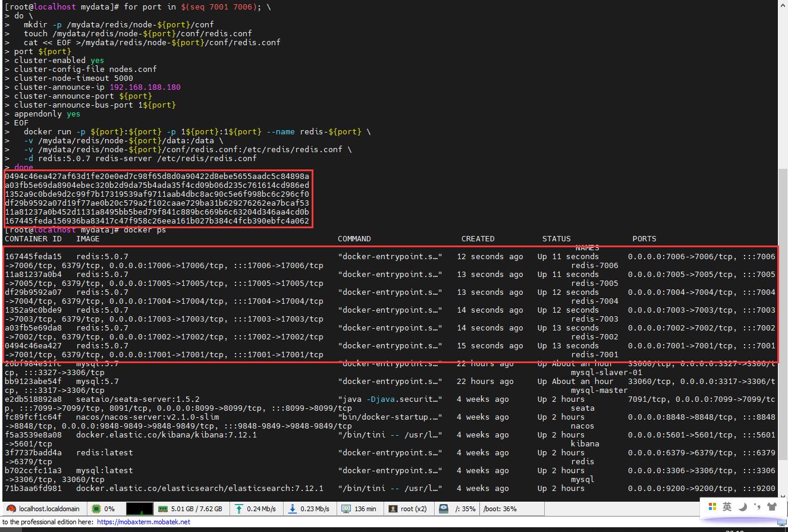Click the four-color logo on the IME toolbar

(712, 507)
